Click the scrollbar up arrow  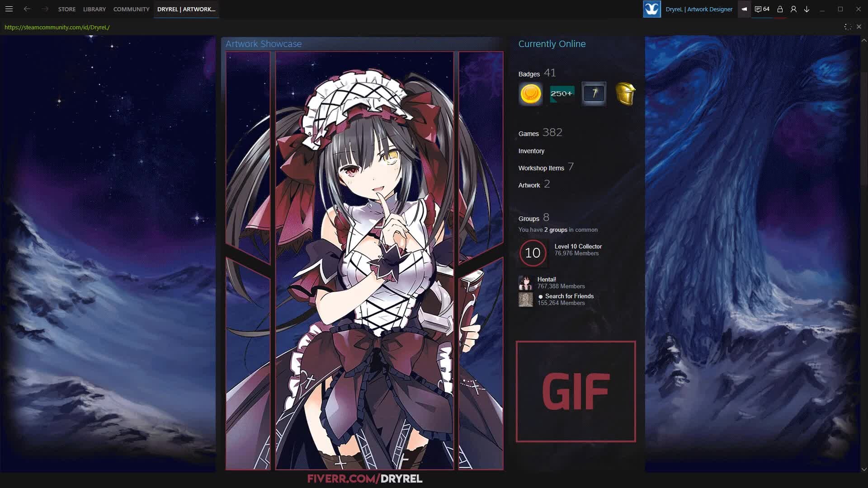[864, 40]
